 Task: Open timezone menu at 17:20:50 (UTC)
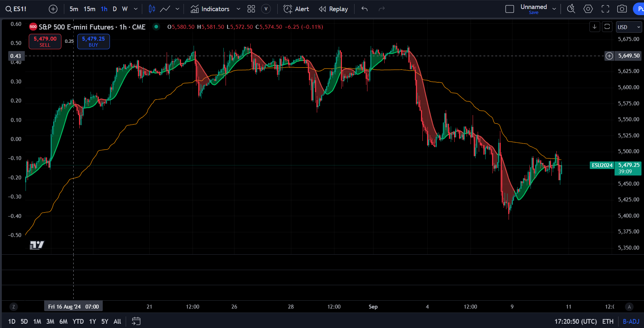coord(575,322)
